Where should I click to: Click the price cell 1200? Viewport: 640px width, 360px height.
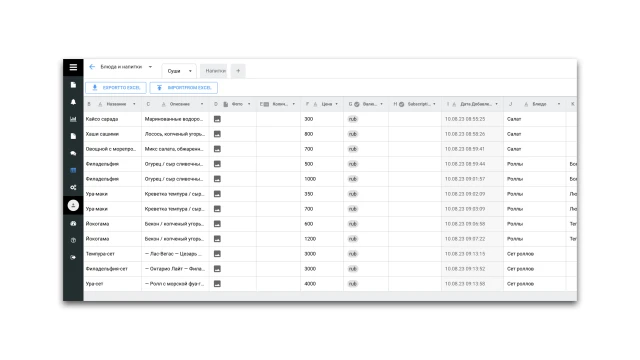[322, 239]
